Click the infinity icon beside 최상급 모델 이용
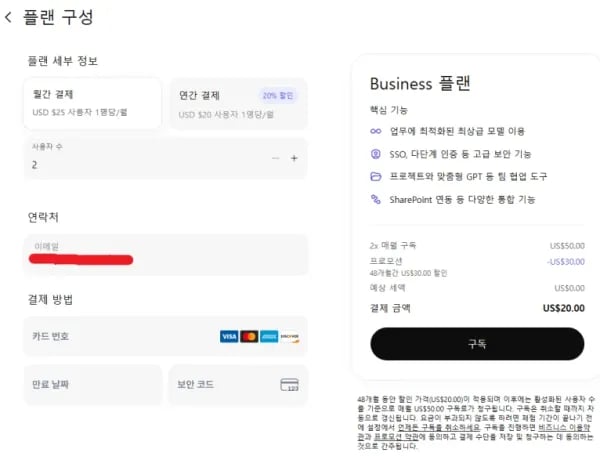The width and height of the screenshot is (600, 456). pos(376,131)
